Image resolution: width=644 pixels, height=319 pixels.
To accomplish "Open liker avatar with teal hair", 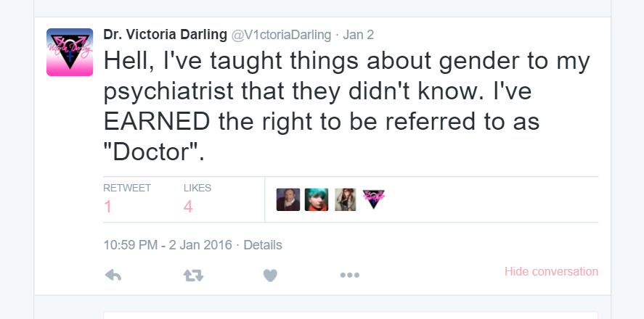I will 317,199.
